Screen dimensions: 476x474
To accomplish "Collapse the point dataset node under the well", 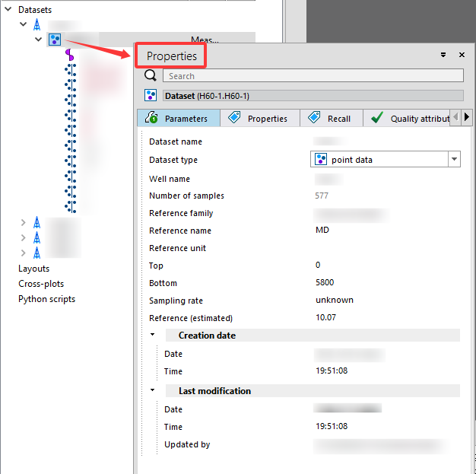I will pyautogui.click(x=38, y=40).
